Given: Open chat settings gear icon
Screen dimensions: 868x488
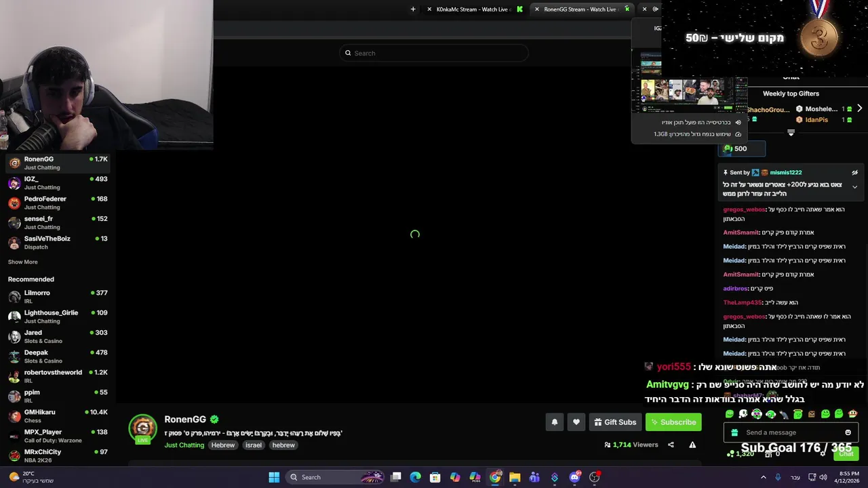Looking at the screenshot, I should coord(823,453).
